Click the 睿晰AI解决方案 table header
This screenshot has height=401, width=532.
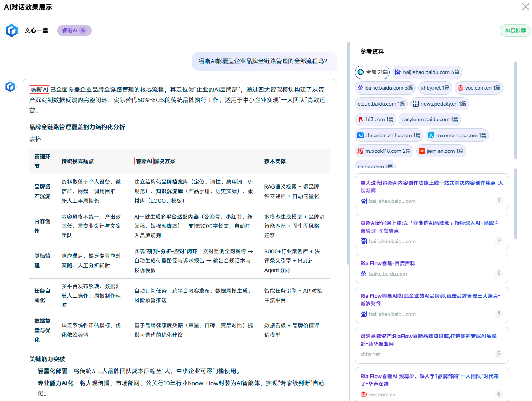[155, 161]
